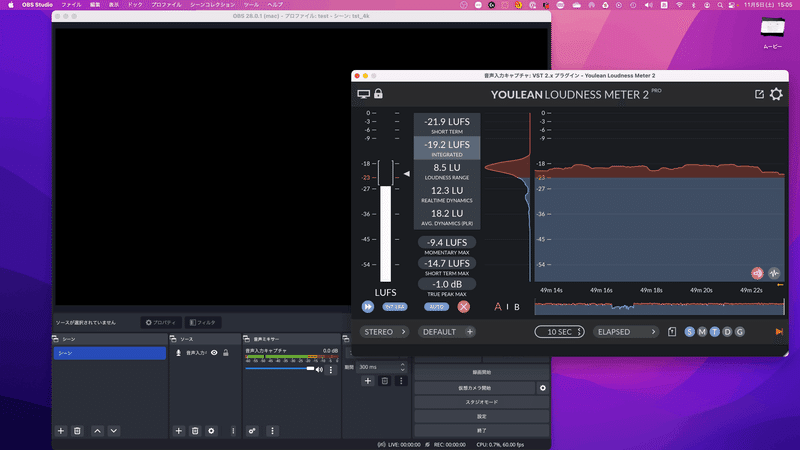The image size is (800, 450).
Task: Click the スタジオモード button in OBS
Action: [x=482, y=402]
